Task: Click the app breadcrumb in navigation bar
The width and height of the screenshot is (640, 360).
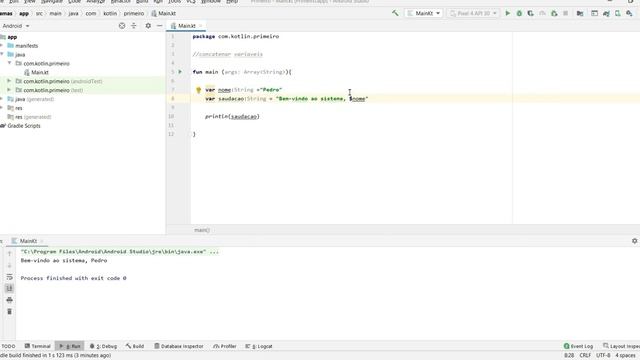Action: tap(24, 13)
